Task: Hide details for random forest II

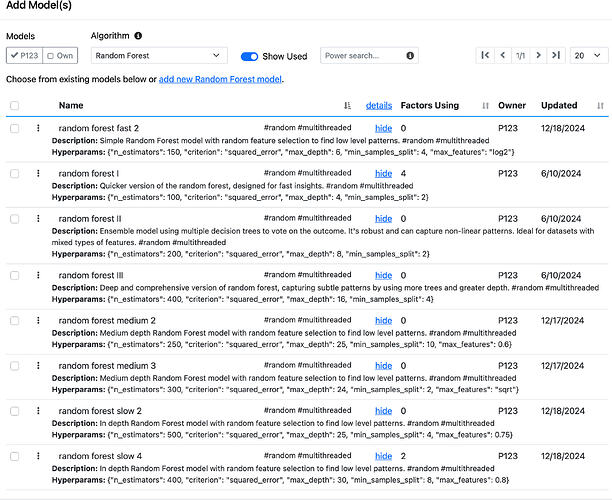Action: 383,219
